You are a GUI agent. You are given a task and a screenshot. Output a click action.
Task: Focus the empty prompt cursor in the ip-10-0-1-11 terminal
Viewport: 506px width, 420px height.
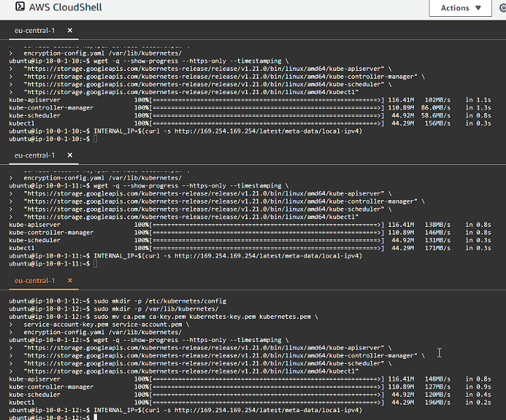tap(95, 264)
